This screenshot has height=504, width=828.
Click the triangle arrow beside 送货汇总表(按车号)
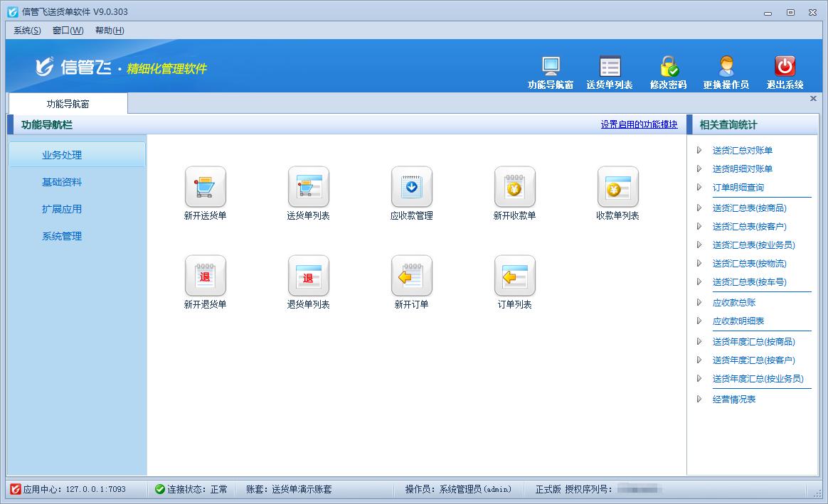coord(699,282)
